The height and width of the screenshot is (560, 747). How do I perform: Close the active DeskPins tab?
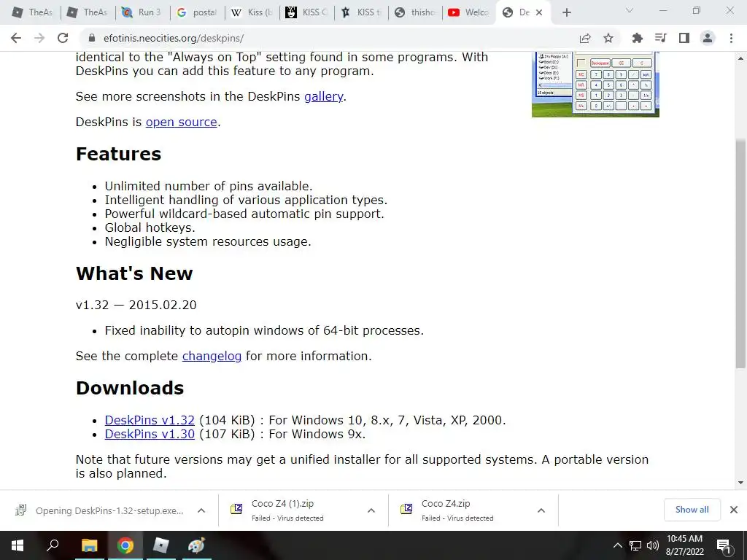pyautogui.click(x=539, y=12)
